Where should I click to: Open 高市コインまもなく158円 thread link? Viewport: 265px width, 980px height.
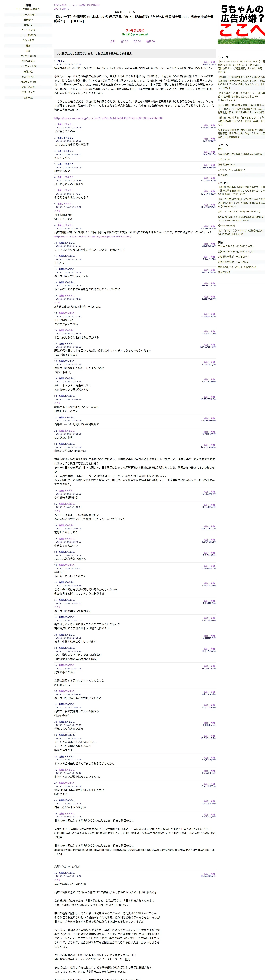click(x=239, y=212)
